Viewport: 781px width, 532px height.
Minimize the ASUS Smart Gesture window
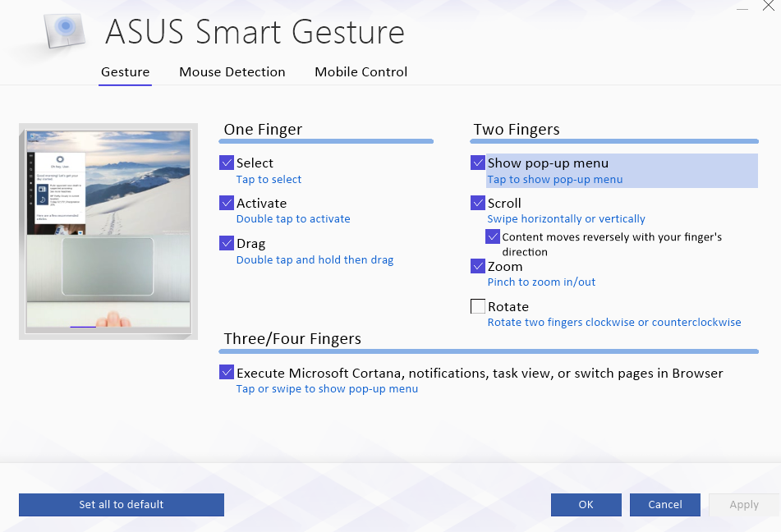coord(742,9)
